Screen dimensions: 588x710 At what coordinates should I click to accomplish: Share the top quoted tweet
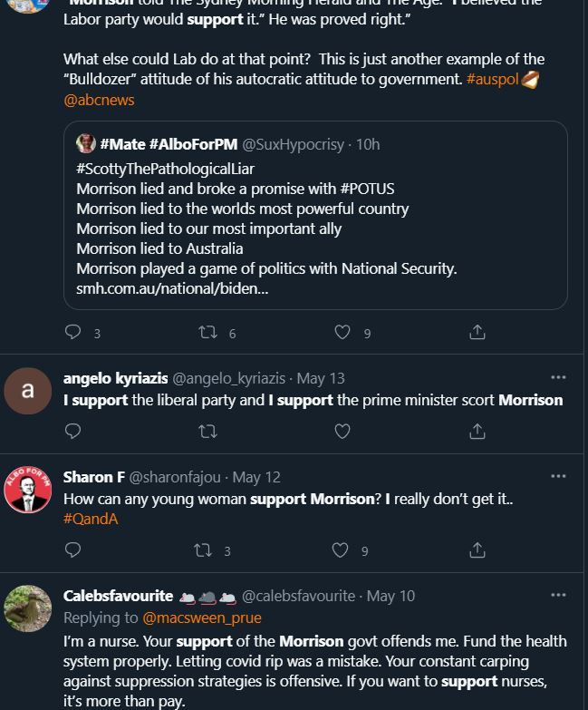tap(477, 333)
